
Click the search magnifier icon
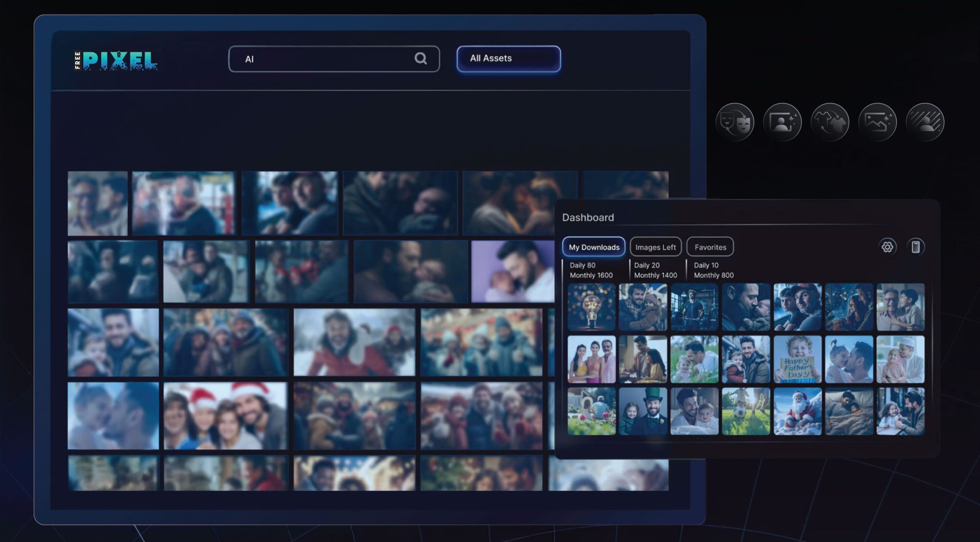click(x=421, y=58)
